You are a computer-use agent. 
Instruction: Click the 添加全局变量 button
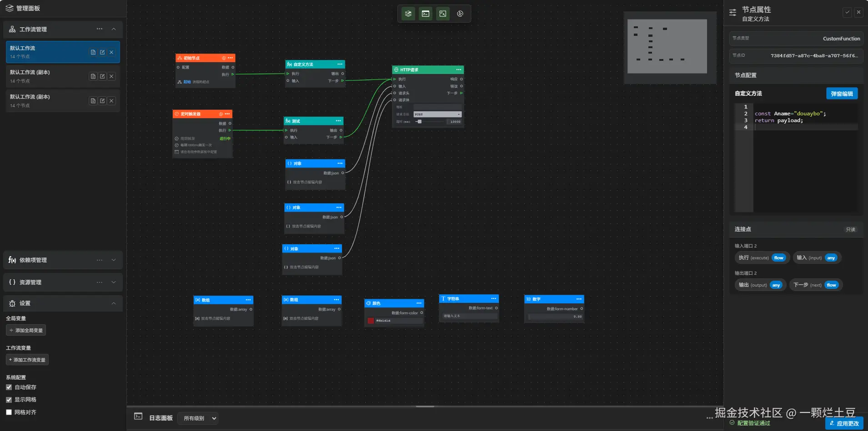click(26, 330)
